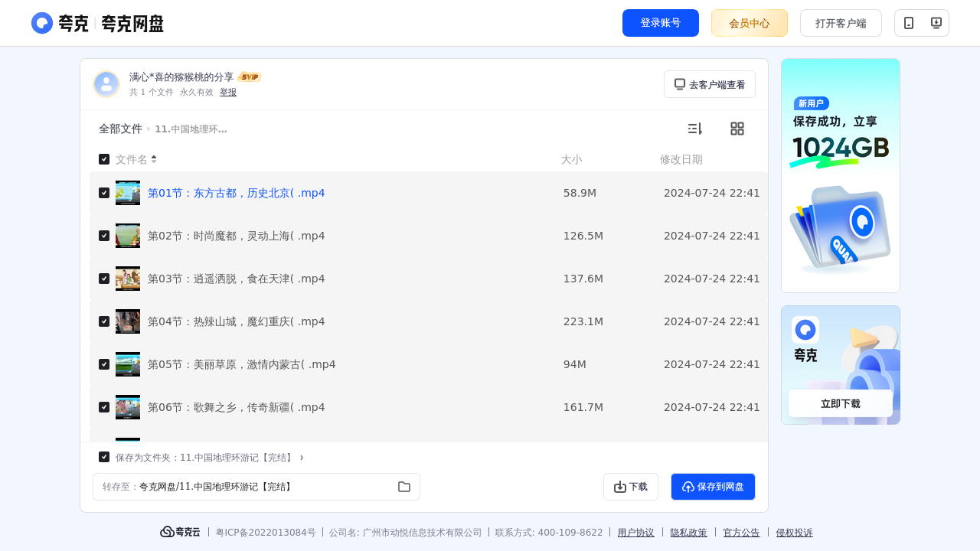Click the 夸克网盘 title text in header
The image size is (980, 551).
pyautogui.click(x=132, y=24)
